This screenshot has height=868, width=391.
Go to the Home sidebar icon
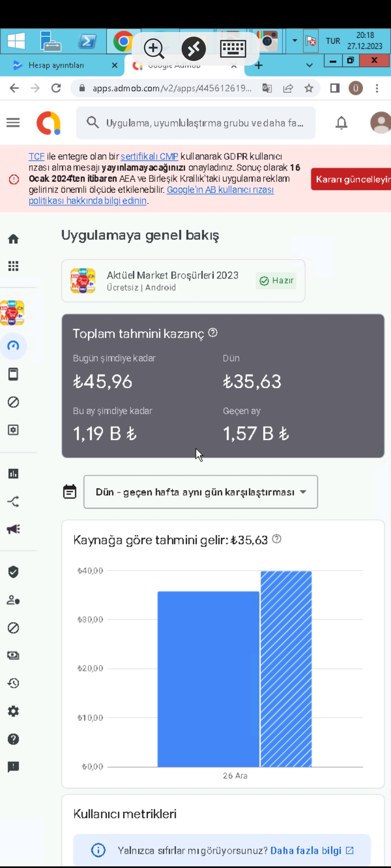13,239
